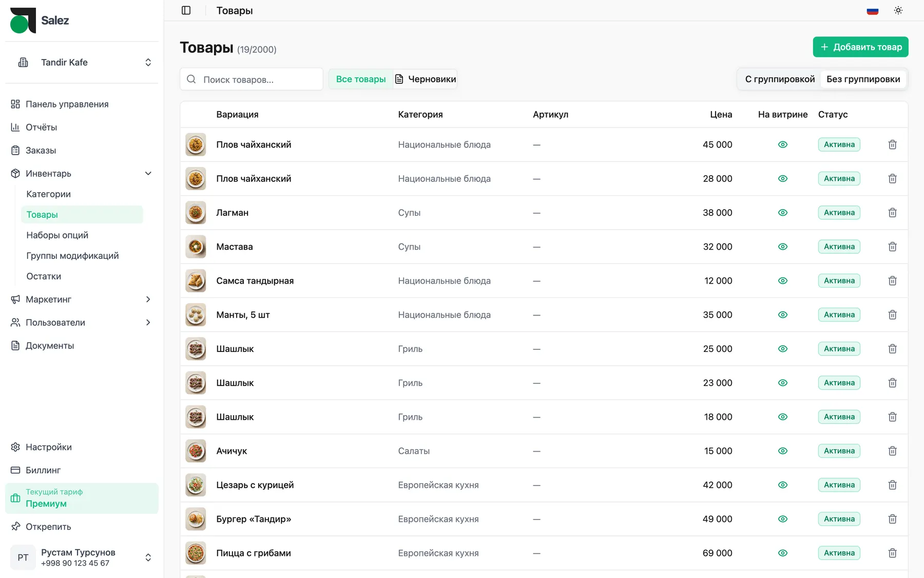Image resolution: width=924 pixels, height=578 pixels.
Task: Open language selector Russian flag
Action: pos(873,10)
